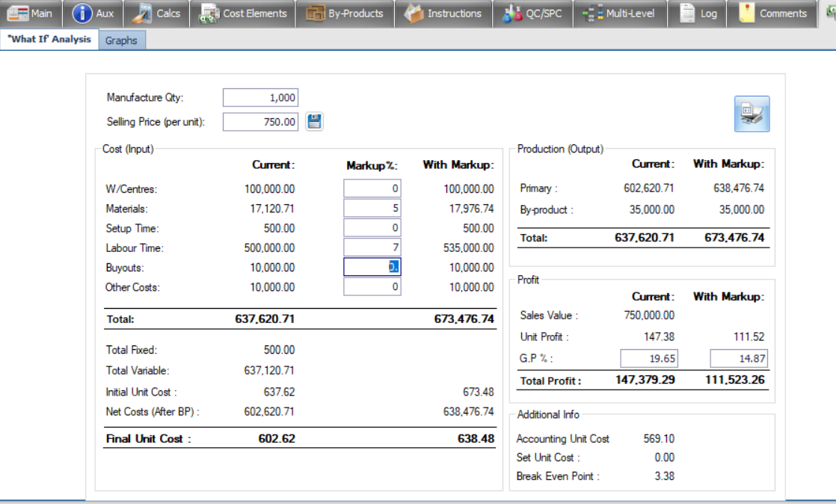Viewport: 836px width, 504px height.
Task: Click the Log document icon
Action: click(x=687, y=13)
